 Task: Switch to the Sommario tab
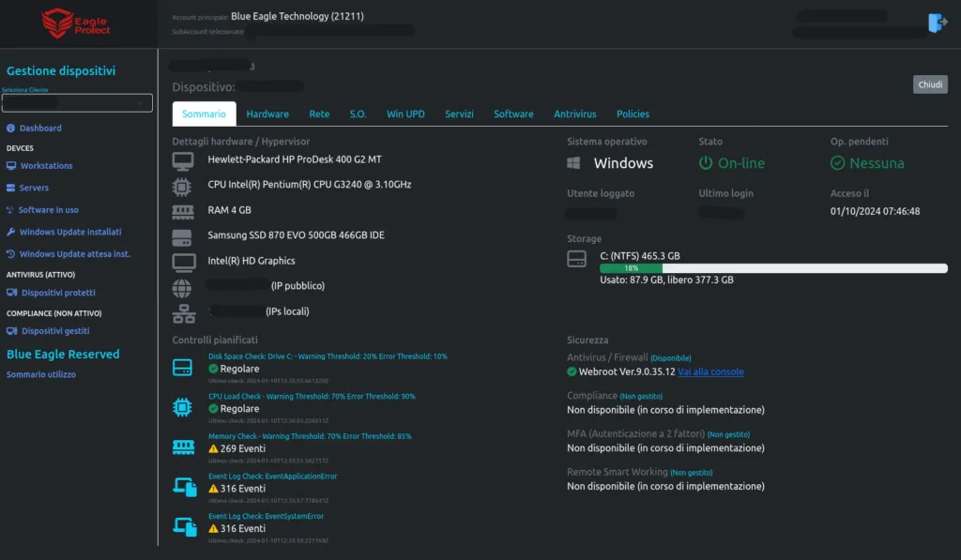204,114
